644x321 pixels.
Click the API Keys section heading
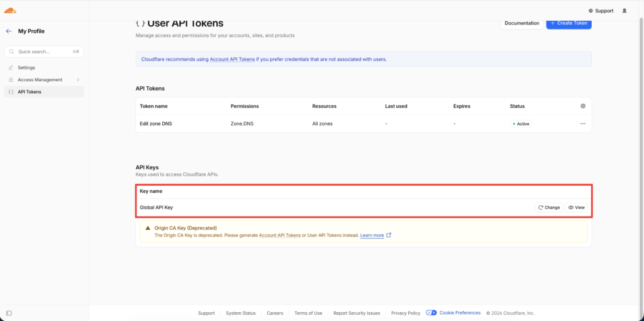point(147,167)
